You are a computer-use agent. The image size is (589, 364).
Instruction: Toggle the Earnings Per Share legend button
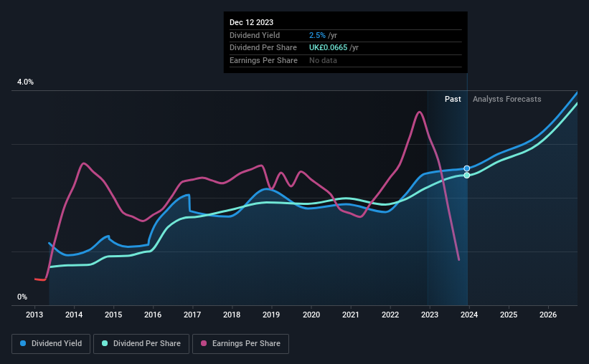click(240, 344)
